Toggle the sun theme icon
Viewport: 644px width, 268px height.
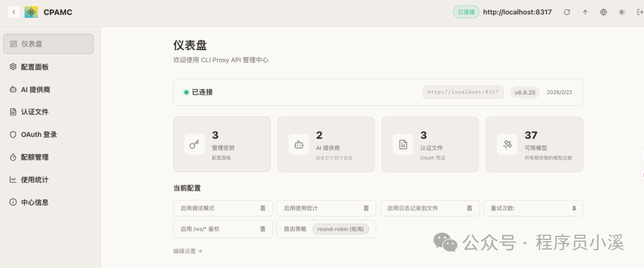click(x=622, y=13)
